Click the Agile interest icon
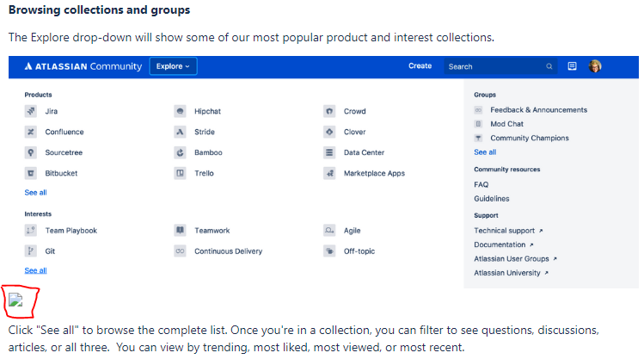Screen dimensions: 644x359 329,230
